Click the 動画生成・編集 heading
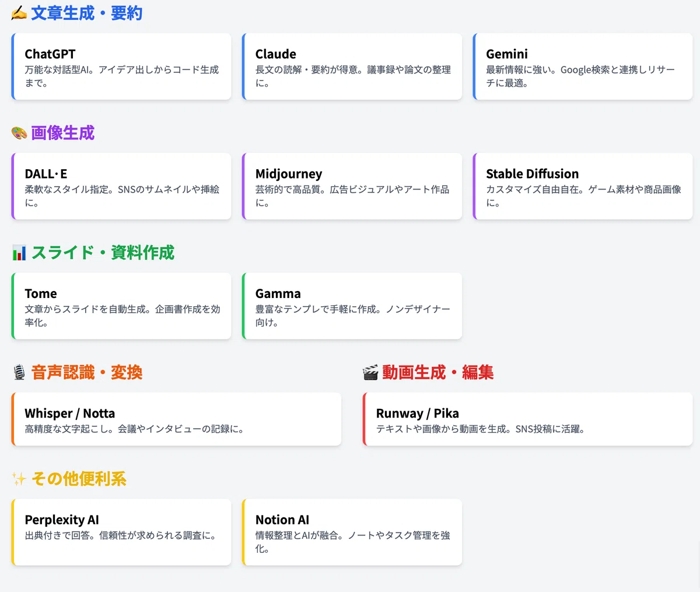 tap(438, 373)
